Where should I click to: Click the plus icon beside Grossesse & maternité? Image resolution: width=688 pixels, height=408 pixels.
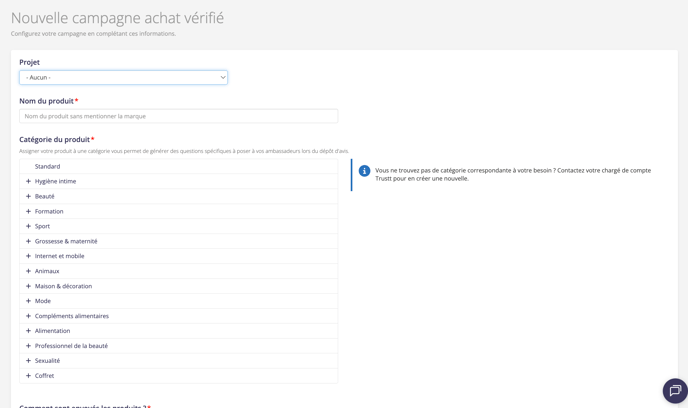coord(28,241)
